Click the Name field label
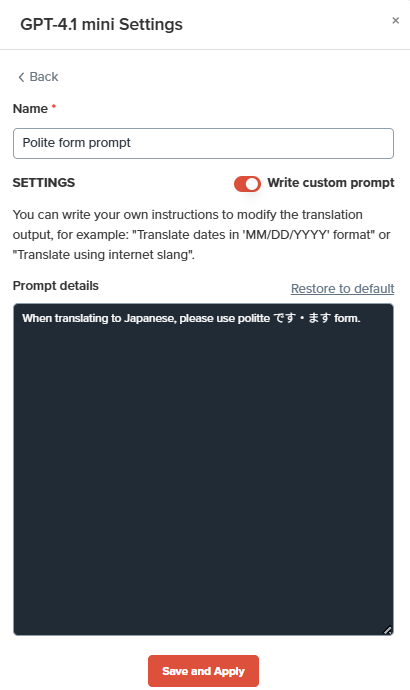This screenshot has width=410, height=690. click(x=30, y=109)
